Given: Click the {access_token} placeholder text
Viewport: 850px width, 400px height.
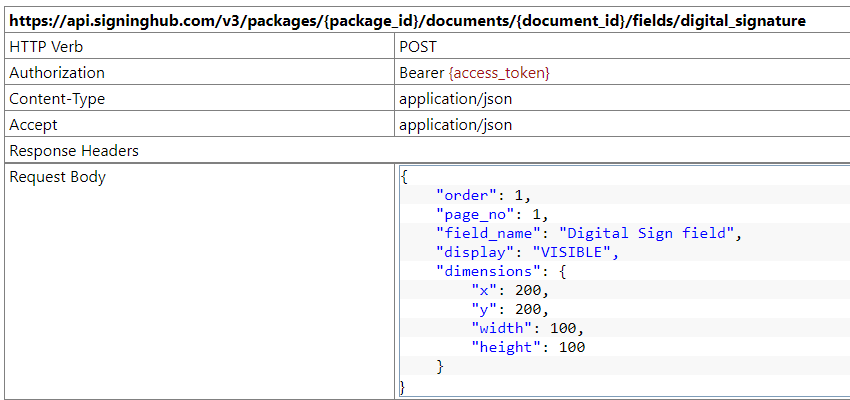Looking at the screenshot, I should point(500,73).
